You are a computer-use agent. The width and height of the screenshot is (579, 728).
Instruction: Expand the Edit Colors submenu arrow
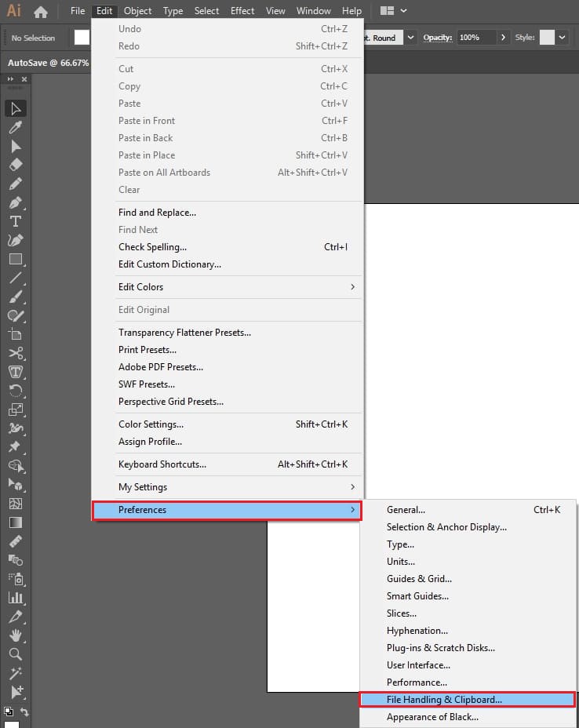352,287
